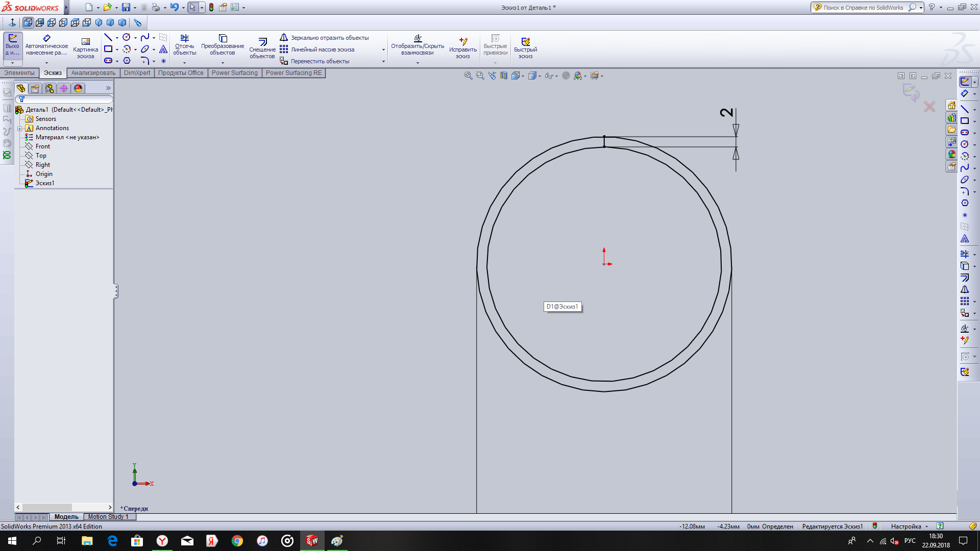Expand the Эскиз1 tree entry
This screenshot has height=551, width=980.
[x=20, y=183]
